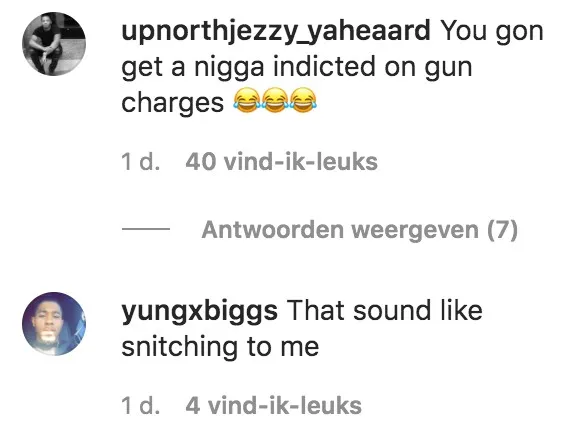
Task: Click the line left of Antwoorden weergeven
Action: point(146,229)
